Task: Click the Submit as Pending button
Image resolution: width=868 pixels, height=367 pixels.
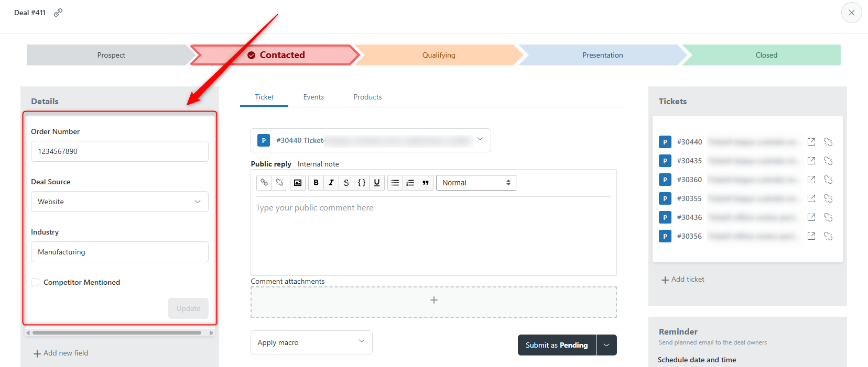Action: pyautogui.click(x=557, y=345)
